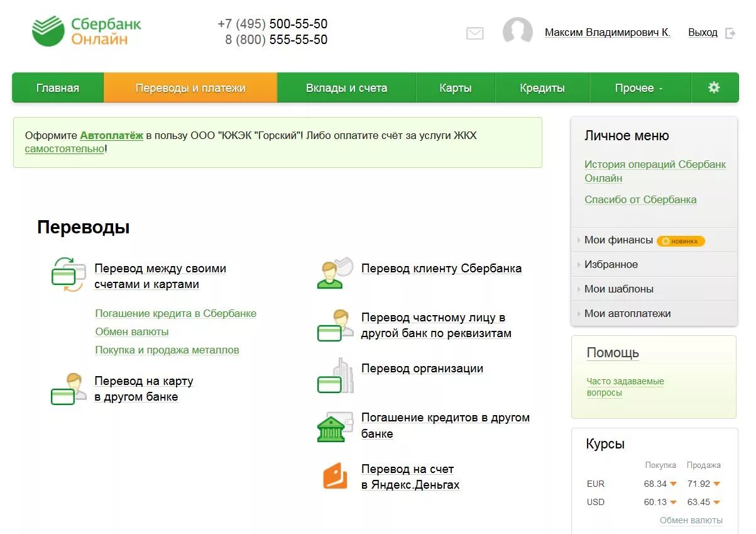The width and height of the screenshot is (756, 534).
Task: Expand Мои шаблоны section
Action: click(654, 289)
